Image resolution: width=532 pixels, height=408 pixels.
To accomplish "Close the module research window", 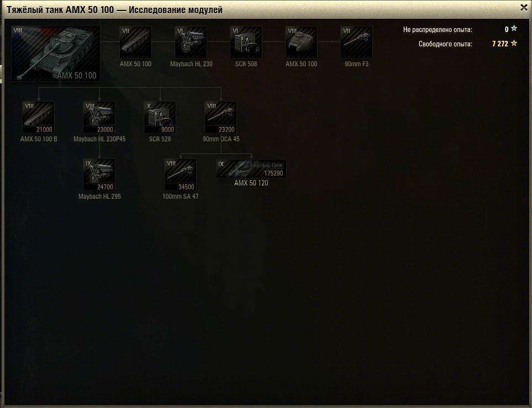I will [524, 8].
